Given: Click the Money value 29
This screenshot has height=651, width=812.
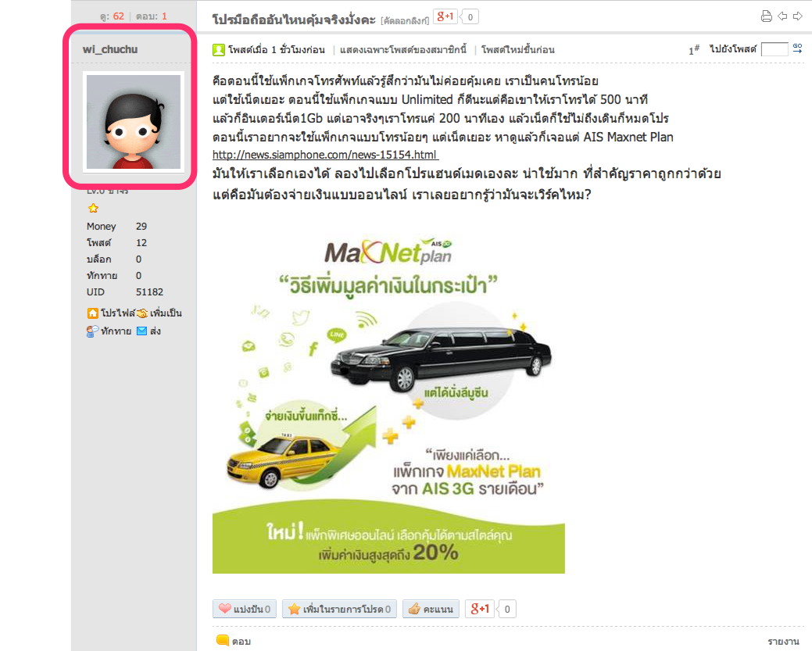Looking at the screenshot, I should pos(141,227).
